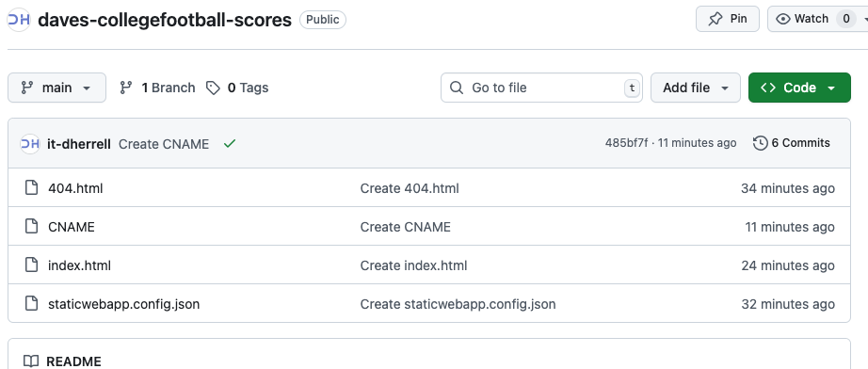Viewport: 868px width, 369px height.
Task: Click the Pin repository button
Action: click(728, 19)
